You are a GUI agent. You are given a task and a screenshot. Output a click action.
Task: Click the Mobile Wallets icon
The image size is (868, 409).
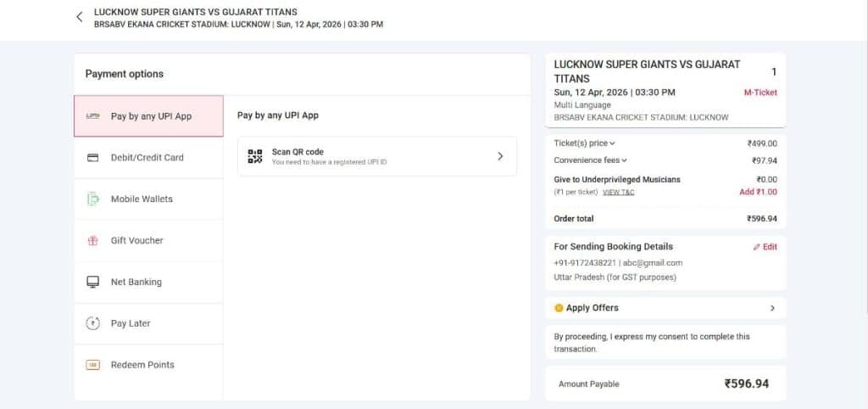click(x=93, y=199)
